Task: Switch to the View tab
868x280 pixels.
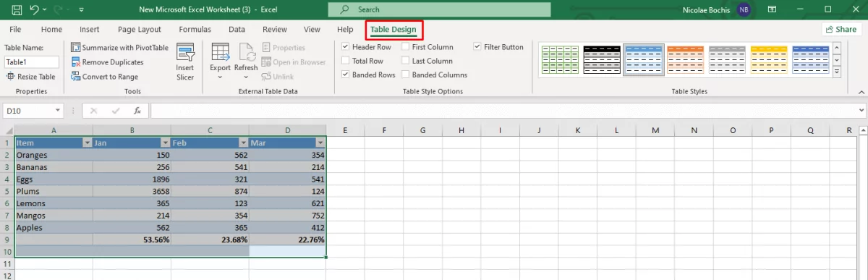Action: click(312, 30)
